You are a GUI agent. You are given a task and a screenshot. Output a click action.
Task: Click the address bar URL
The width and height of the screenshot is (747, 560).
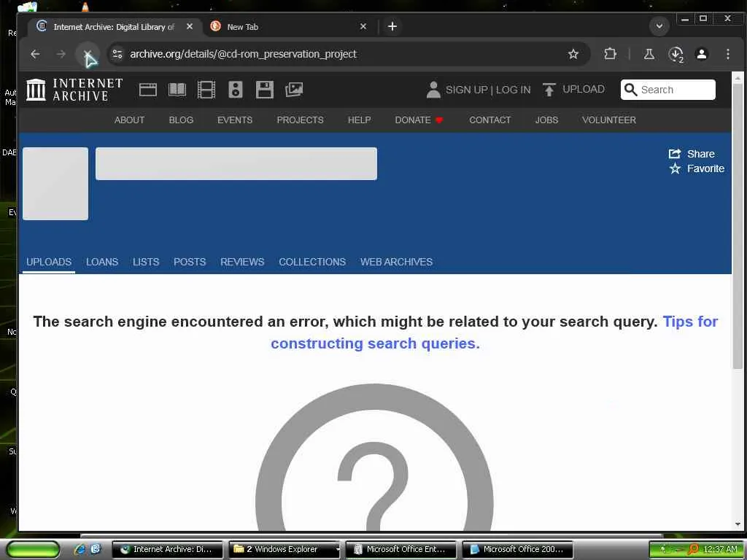coord(243,54)
